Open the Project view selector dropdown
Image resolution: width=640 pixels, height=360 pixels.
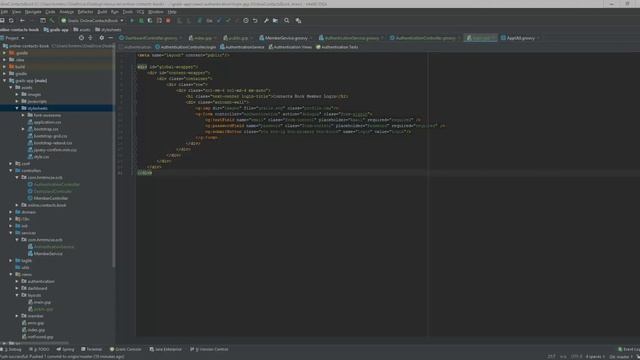pos(13,38)
